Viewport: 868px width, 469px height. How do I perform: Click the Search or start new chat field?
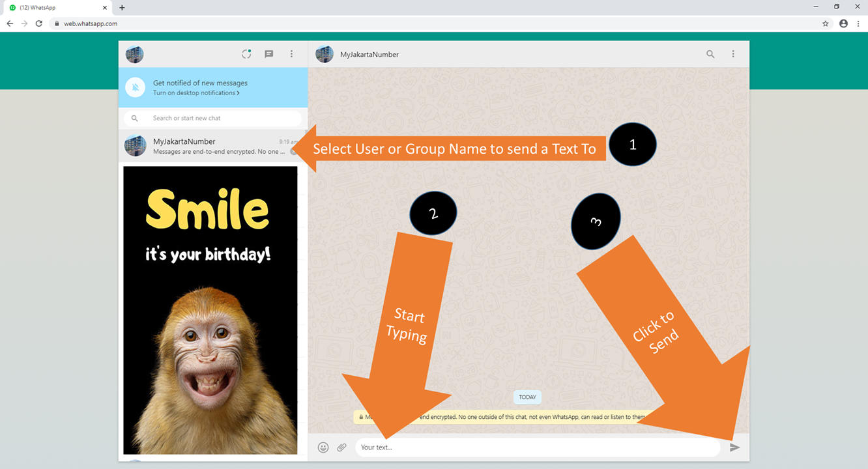[x=212, y=119]
